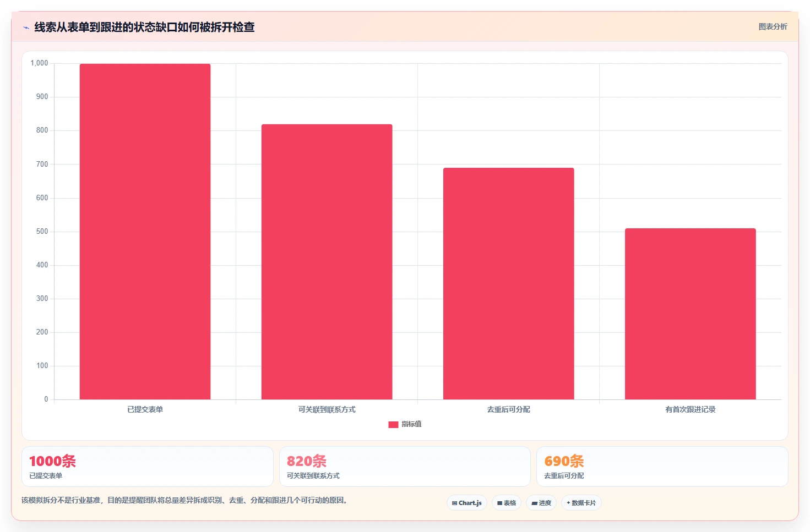The width and height of the screenshot is (810, 532).
Task: Click the 有首次跟进记录 bar in the chart
Action: (x=690, y=314)
